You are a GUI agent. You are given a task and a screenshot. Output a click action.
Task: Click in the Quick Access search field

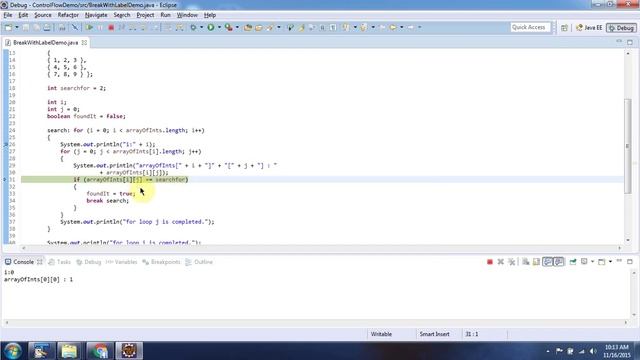[x=530, y=27]
